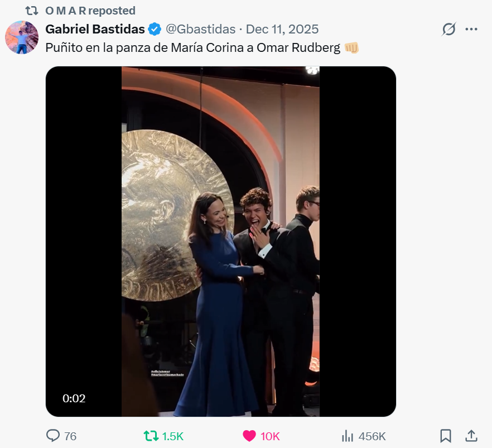Click the blue verified badge
Image resolution: width=492 pixels, height=448 pixels.
pyautogui.click(x=155, y=29)
